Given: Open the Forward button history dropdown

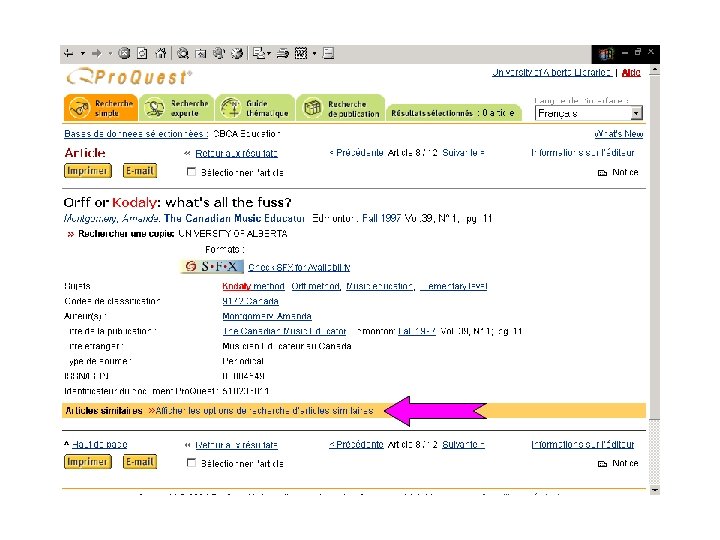Looking at the screenshot, I should (x=110, y=54).
